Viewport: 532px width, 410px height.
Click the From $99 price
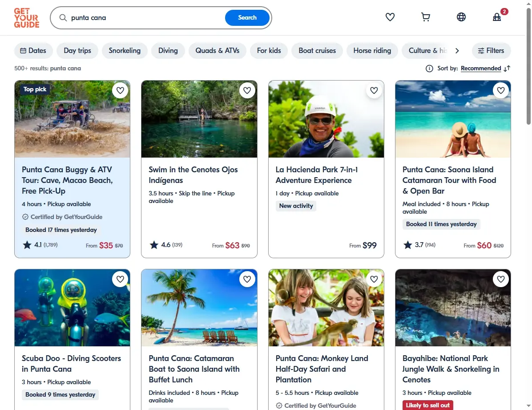363,245
